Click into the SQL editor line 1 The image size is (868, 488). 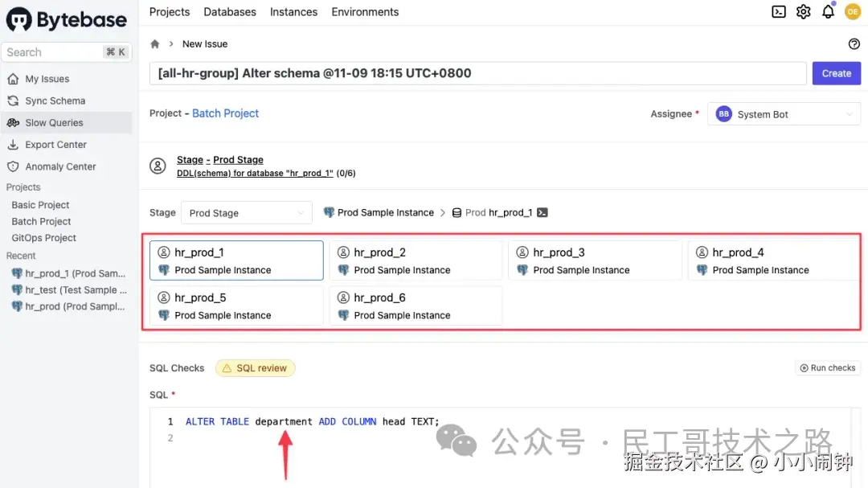[x=312, y=421]
